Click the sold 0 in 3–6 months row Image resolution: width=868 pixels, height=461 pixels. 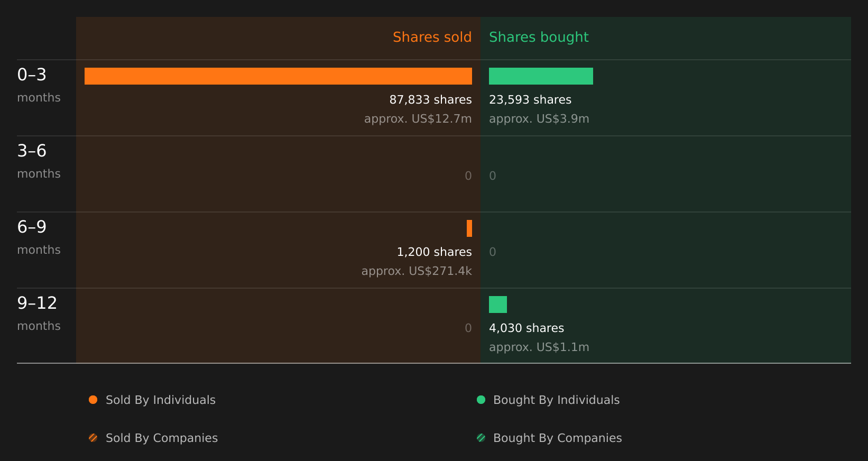pos(468,176)
